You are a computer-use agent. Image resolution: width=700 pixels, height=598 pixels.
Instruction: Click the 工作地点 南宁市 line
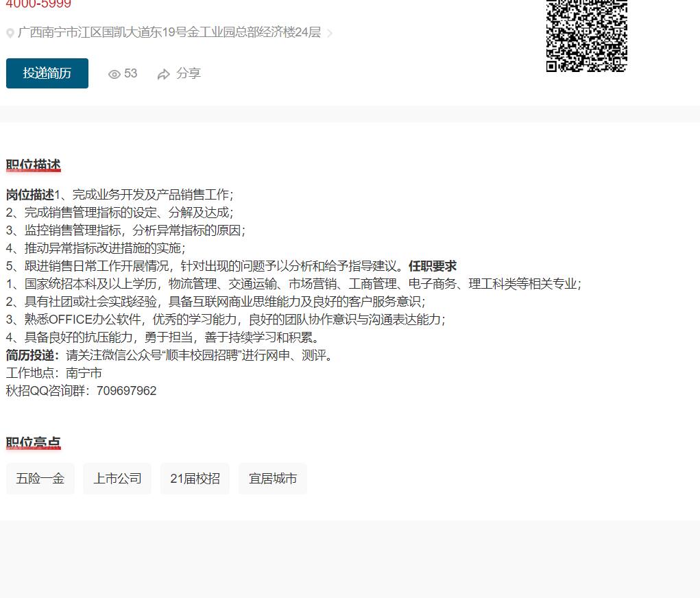pos(54,373)
